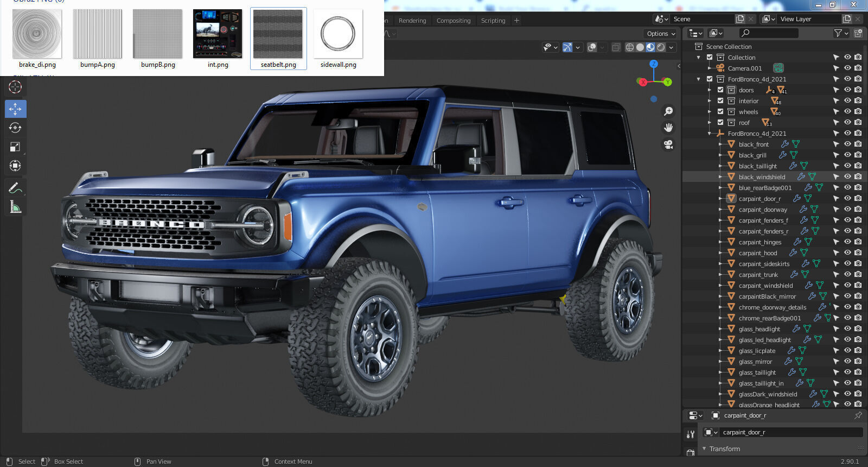This screenshot has height=467, width=868.
Task: Switch to Compositing workspace tab
Action: pos(454,21)
